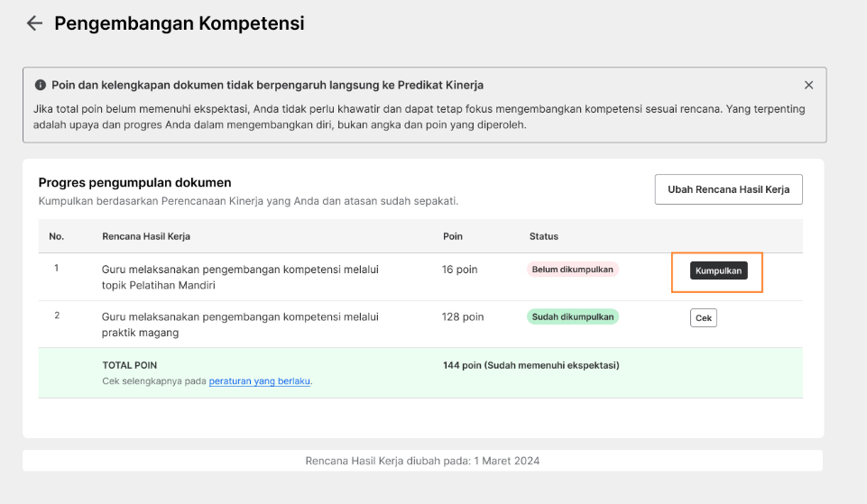Click the No. column header
867x504 pixels.
57,236
